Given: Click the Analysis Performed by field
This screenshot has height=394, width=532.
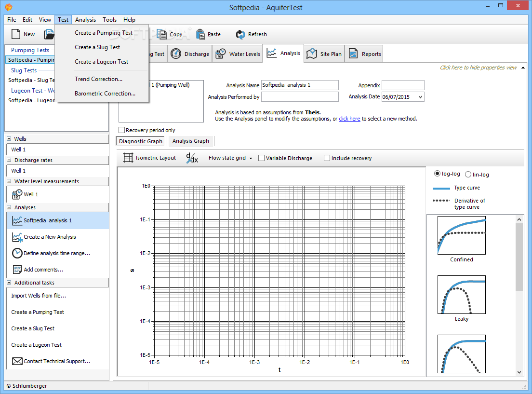Looking at the screenshot, I should [300, 97].
